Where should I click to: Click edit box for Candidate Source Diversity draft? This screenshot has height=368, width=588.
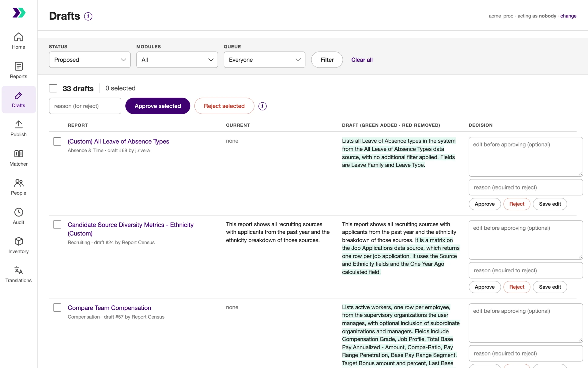[x=526, y=240]
